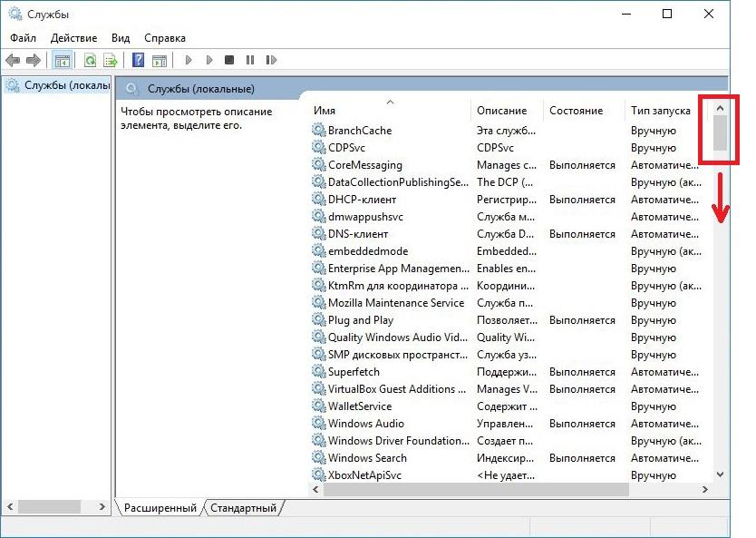Select the dmwappushsvc service
The height and width of the screenshot is (538, 756).
[x=510, y=217]
